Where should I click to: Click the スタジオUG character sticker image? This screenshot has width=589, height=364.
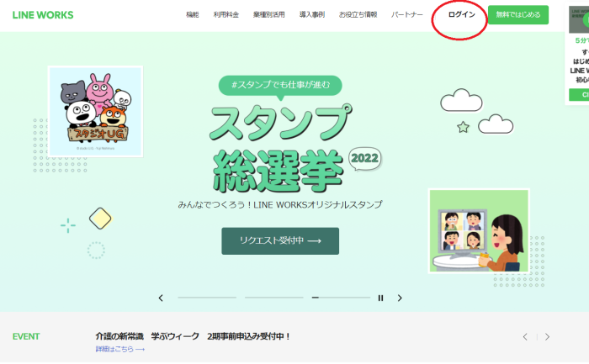(x=95, y=112)
